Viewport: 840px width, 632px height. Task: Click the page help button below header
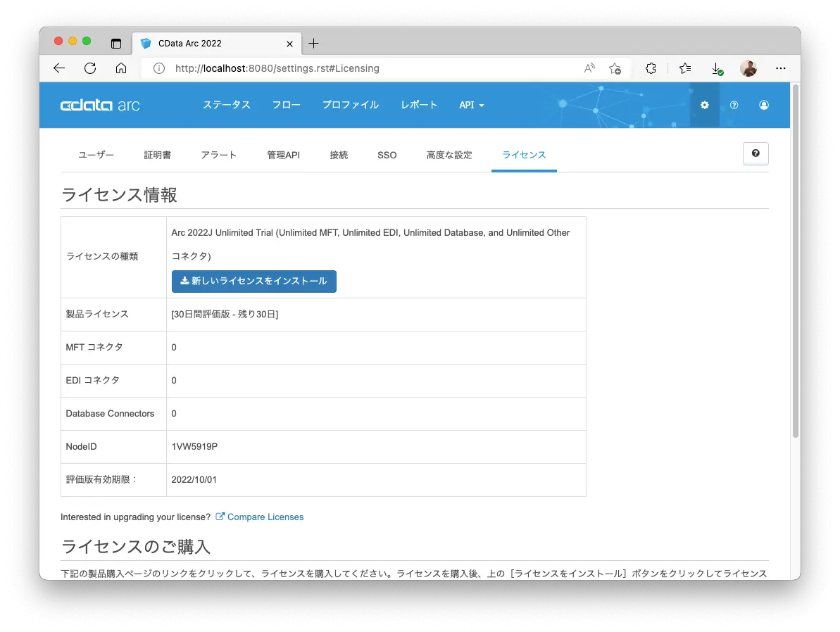pos(756,153)
